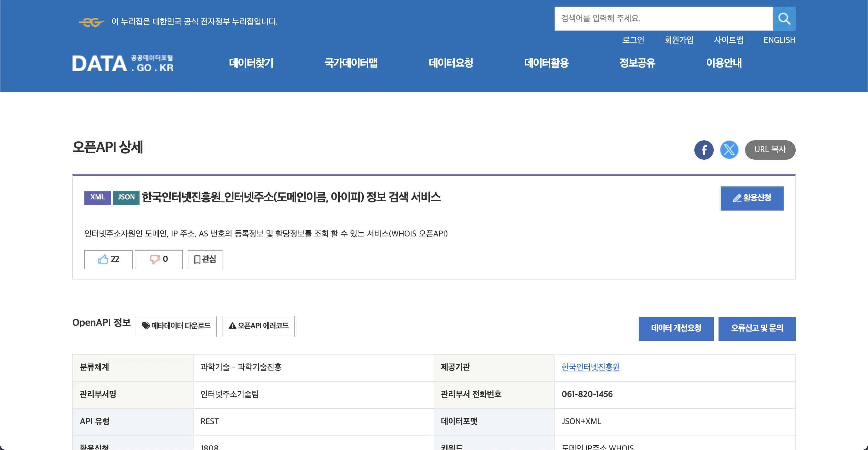This screenshot has width=868, height=450.
Task: Click the XML format badge
Action: point(97,197)
